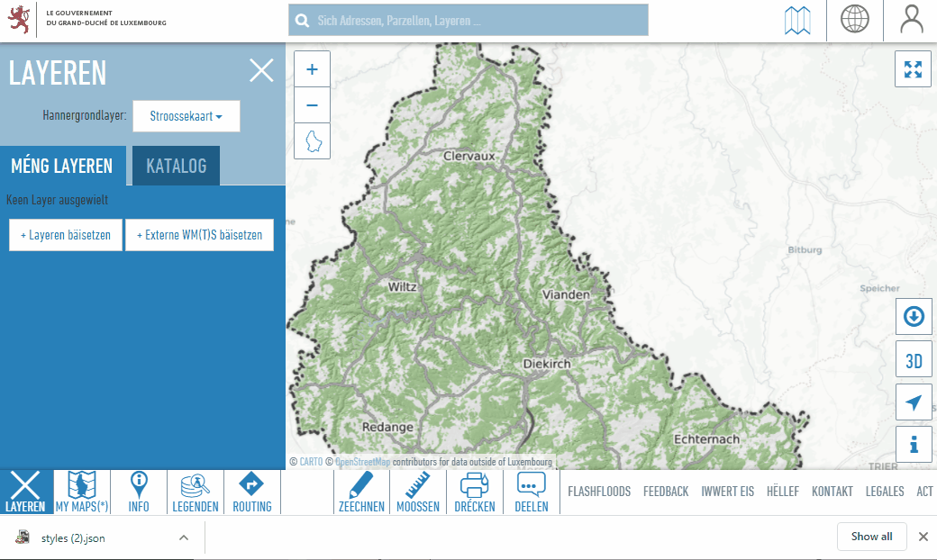Activate the geolocation arrow button
The height and width of the screenshot is (560, 937).
[914, 402]
